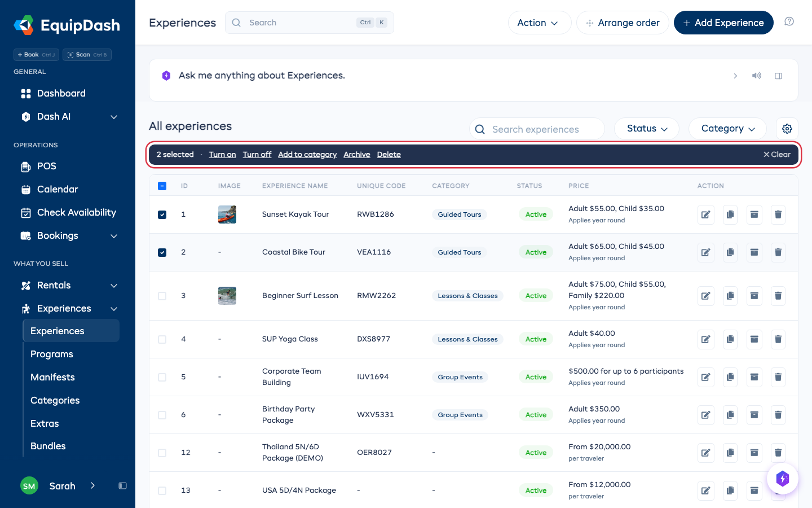Uncheck the Coastal Bike Tour checkbox
Image resolution: width=812 pixels, height=508 pixels.
click(162, 252)
